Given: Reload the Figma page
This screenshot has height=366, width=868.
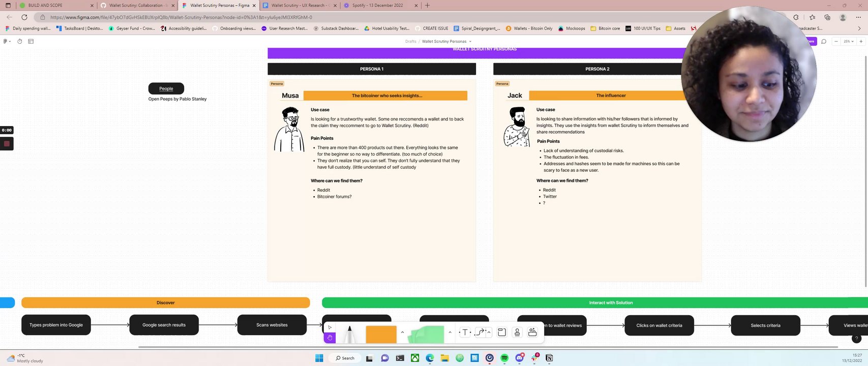Looking at the screenshot, I should [24, 17].
